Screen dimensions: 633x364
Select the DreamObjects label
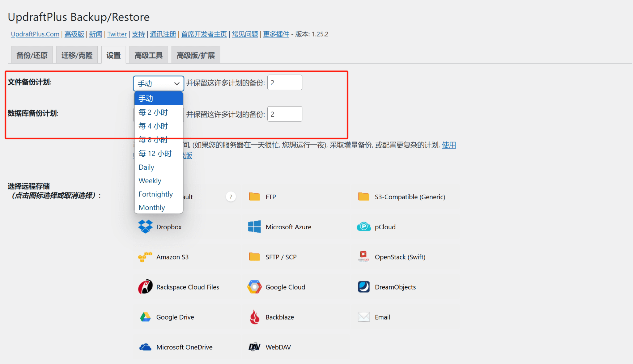[x=395, y=287]
